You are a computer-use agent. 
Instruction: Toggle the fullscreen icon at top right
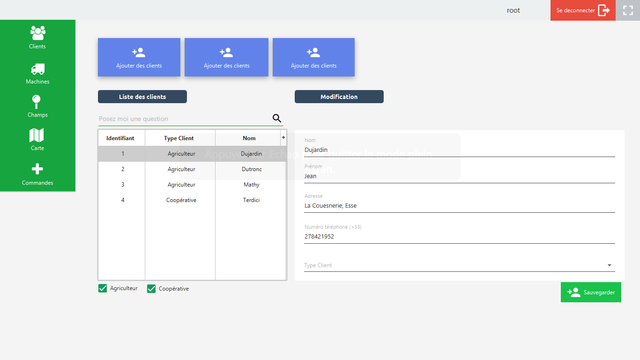pos(628,10)
